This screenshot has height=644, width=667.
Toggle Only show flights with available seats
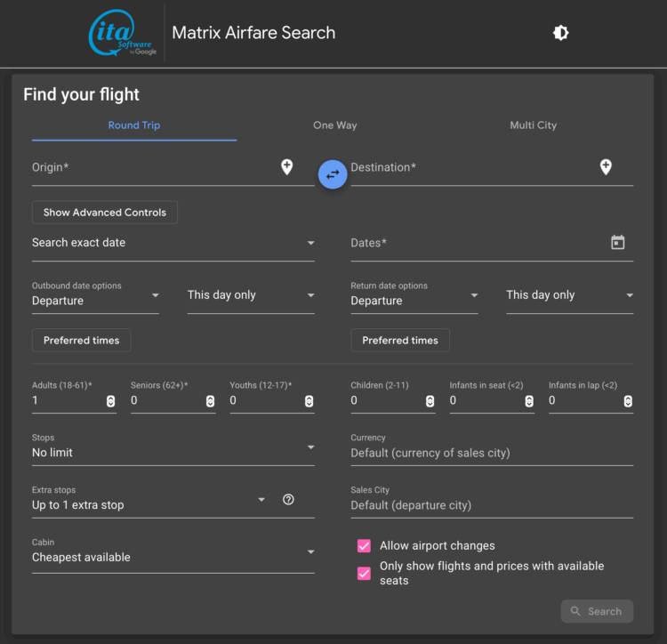coord(364,573)
